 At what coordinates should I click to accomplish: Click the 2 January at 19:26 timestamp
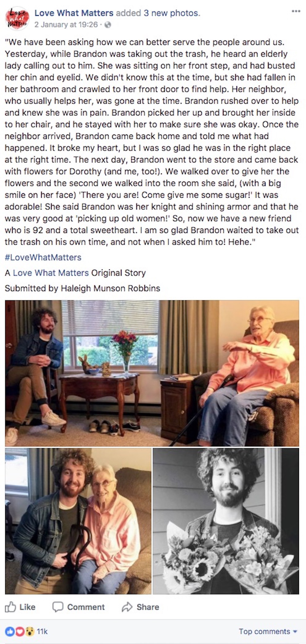(66, 24)
